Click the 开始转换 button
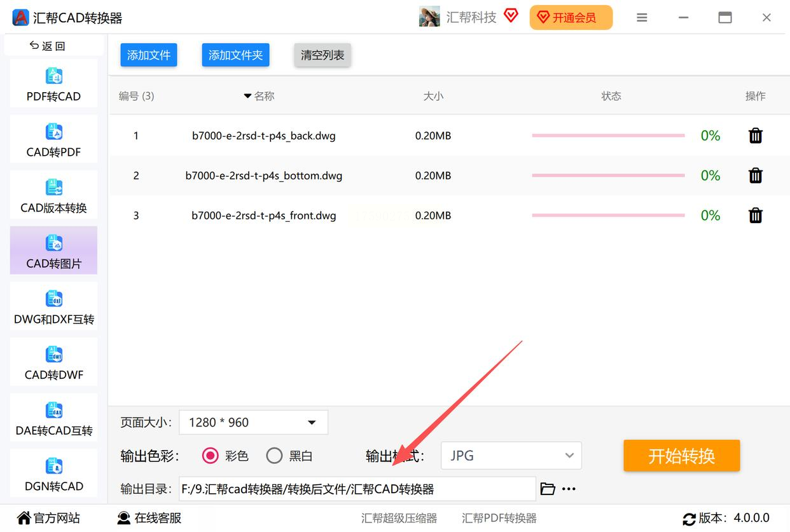 [x=682, y=456]
